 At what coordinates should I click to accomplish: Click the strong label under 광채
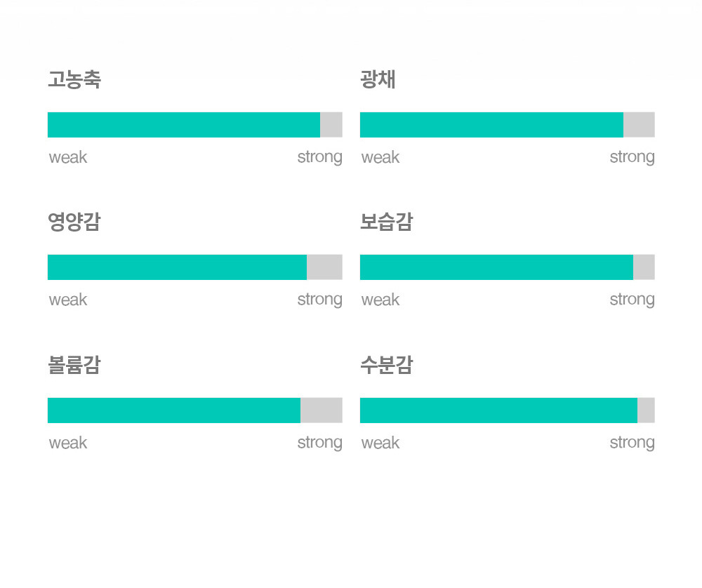click(x=633, y=157)
